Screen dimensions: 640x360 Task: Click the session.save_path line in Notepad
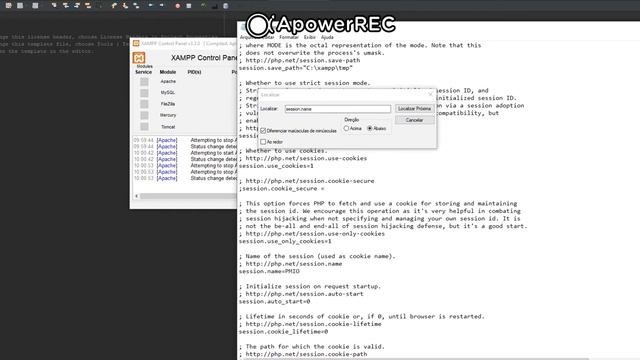coord(296,68)
